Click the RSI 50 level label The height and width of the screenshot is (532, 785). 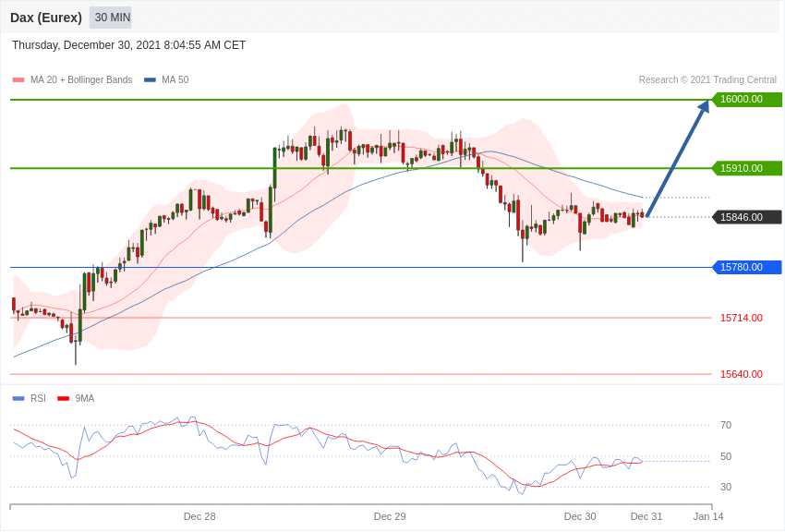[x=725, y=456]
